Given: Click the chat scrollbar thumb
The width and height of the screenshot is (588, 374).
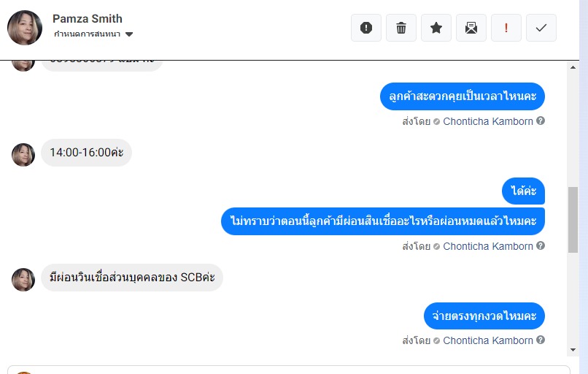Looking at the screenshot, I should click(573, 220).
